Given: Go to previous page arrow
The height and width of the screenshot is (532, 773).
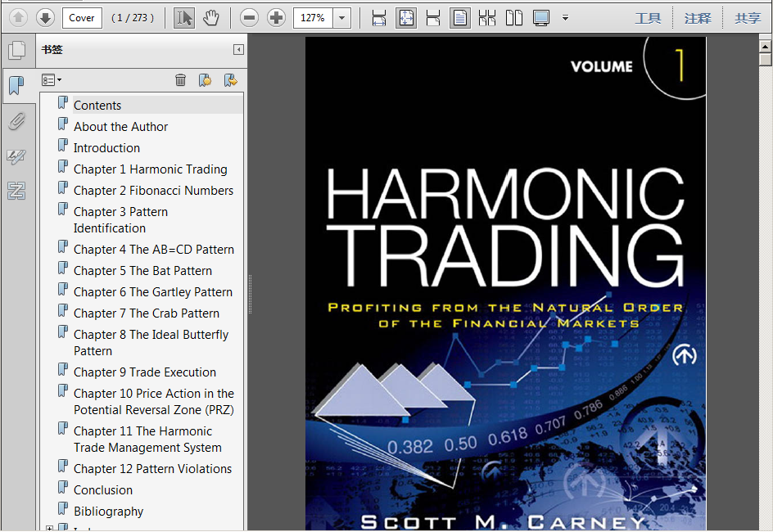Looking at the screenshot, I should pos(18,18).
